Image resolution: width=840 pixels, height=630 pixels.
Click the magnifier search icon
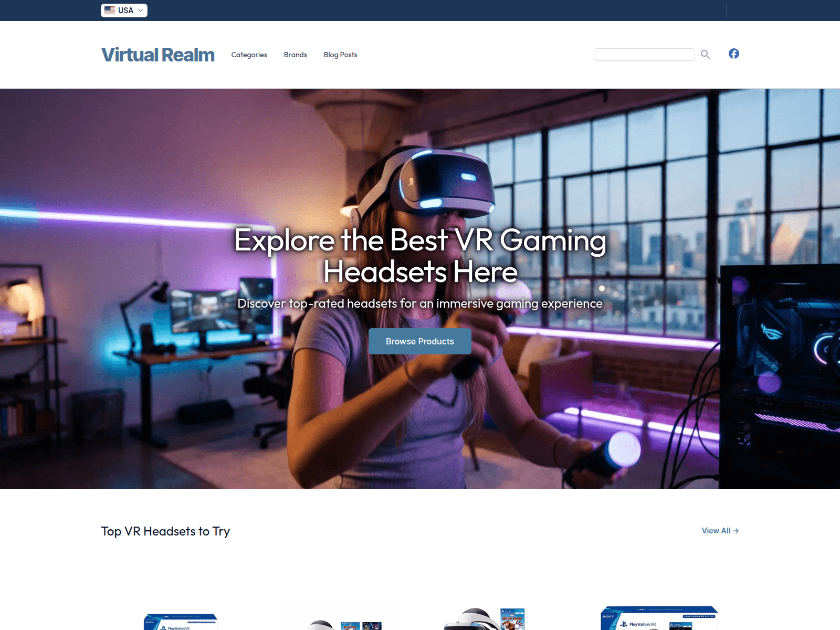[705, 54]
